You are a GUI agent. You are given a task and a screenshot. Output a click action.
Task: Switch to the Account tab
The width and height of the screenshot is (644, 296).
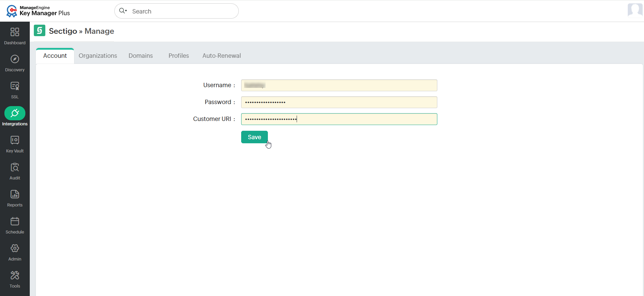(x=55, y=56)
